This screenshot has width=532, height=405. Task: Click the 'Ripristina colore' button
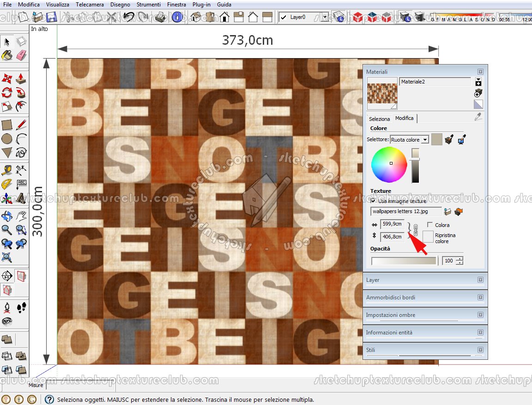click(x=428, y=237)
